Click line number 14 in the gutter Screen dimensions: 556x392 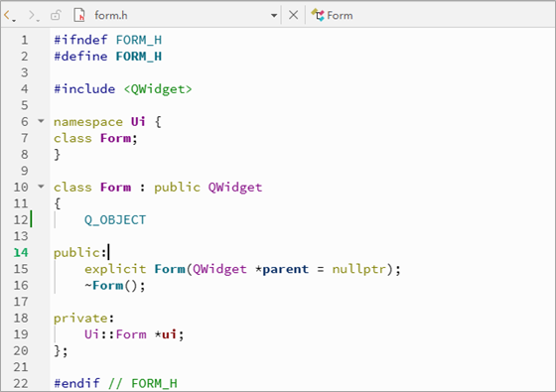[21, 252]
